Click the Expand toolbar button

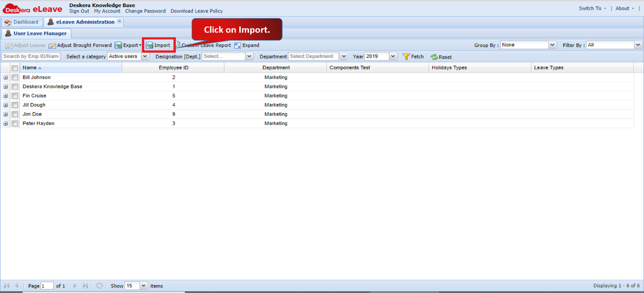pyautogui.click(x=247, y=45)
